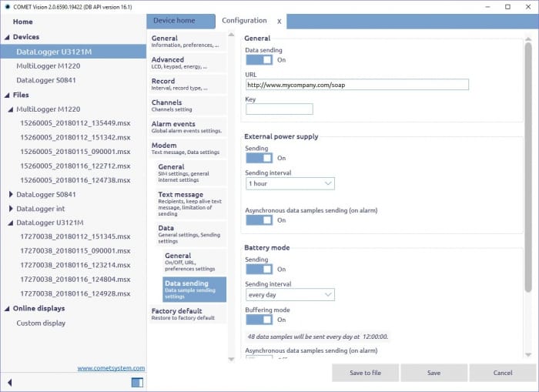
Task: Collapse the Online displays section
Action: click(7, 308)
